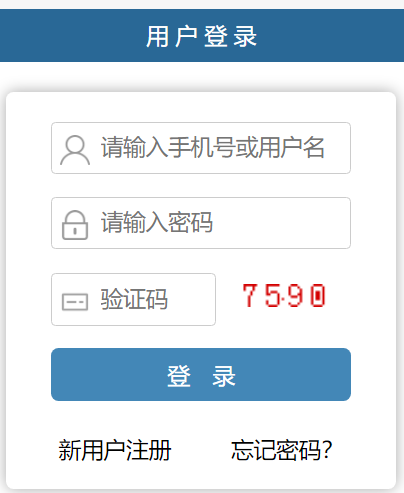Click question mark after 忘记密码
Screen dimensions: 404x493
(327, 450)
